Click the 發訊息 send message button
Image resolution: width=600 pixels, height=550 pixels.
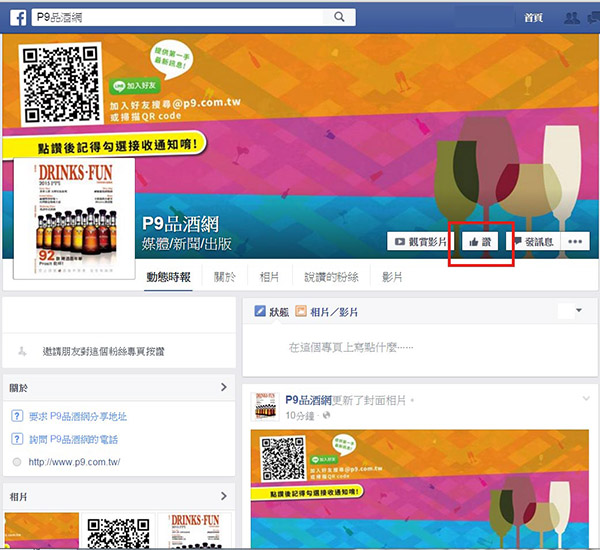(x=533, y=242)
